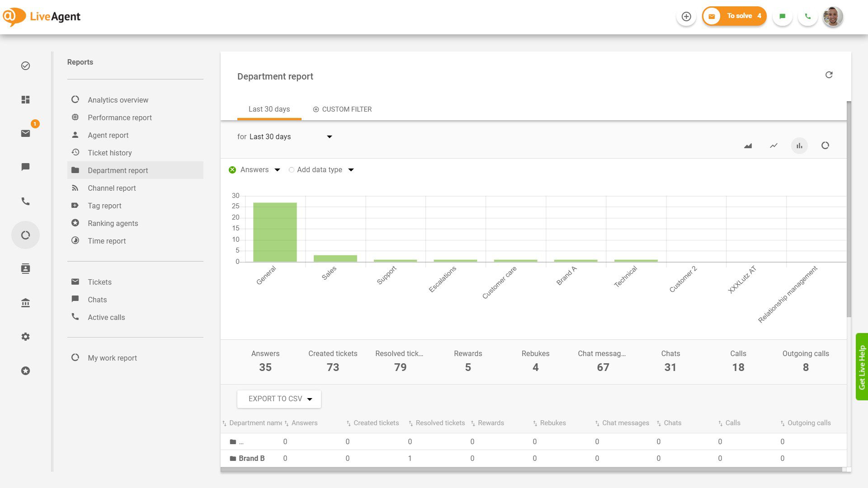Open the Export to CSV options dropdown
This screenshot has width=868, height=488.
pyautogui.click(x=310, y=399)
